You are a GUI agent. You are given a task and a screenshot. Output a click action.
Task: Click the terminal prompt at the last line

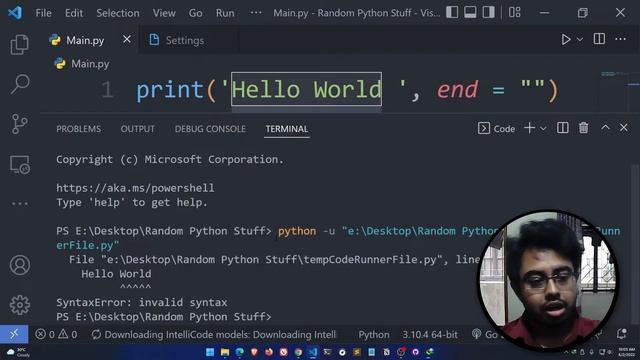click(x=164, y=317)
